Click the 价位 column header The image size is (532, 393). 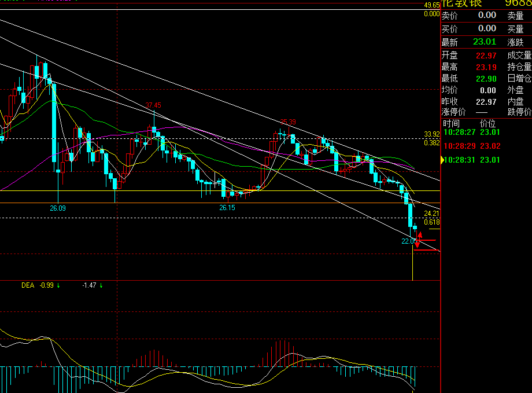coord(487,123)
